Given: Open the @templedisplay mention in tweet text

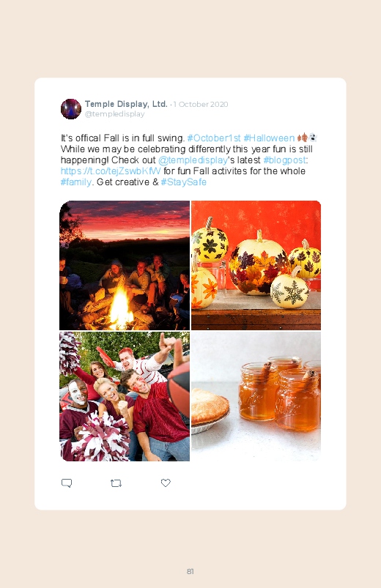Looking at the screenshot, I should pos(193,160).
